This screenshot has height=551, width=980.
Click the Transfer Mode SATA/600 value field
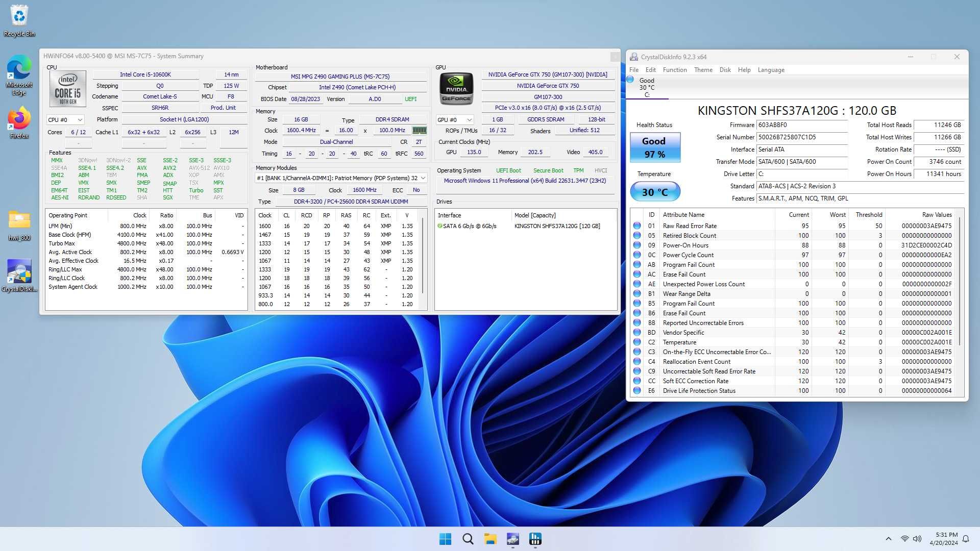(802, 162)
